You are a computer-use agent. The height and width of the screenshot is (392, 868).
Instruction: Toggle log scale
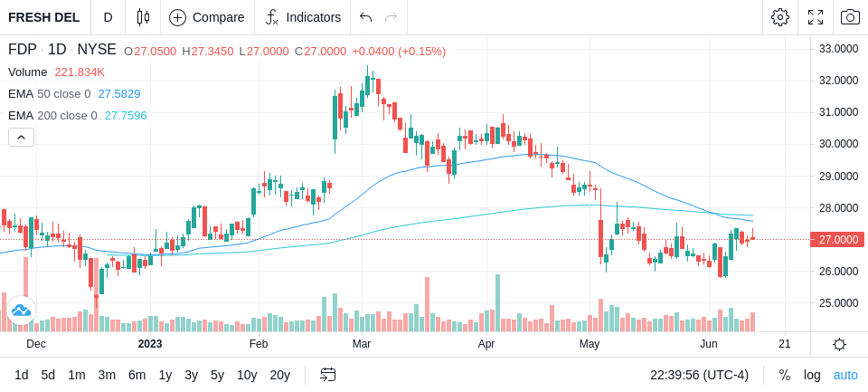[x=812, y=376]
